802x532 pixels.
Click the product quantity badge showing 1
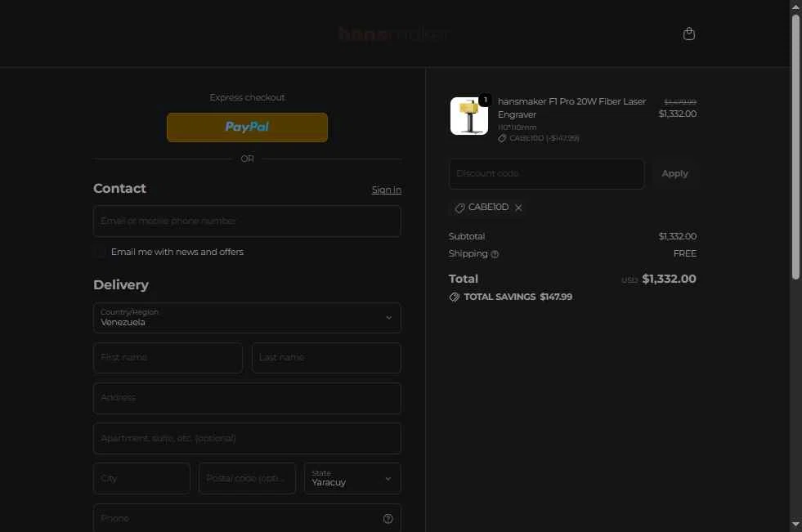[485, 100]
